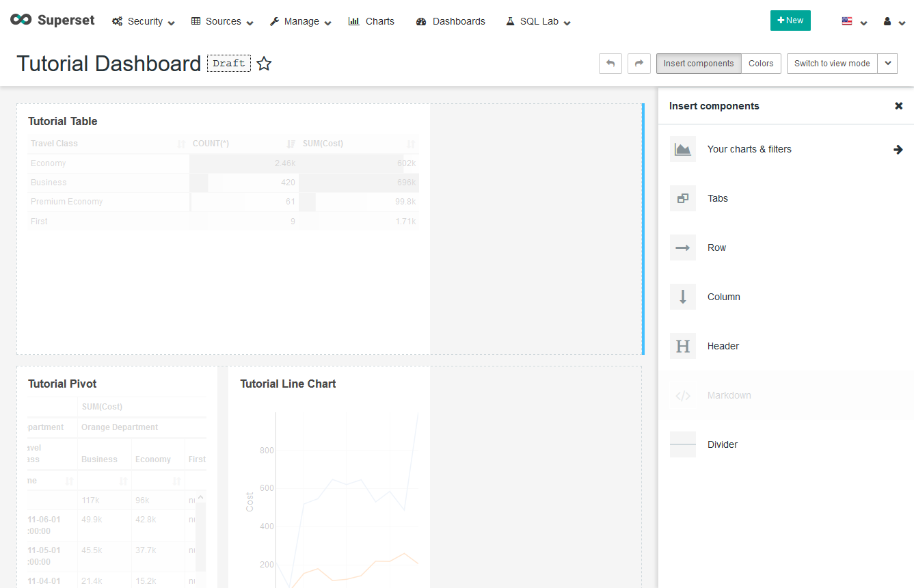Image resolution: width=914 pixels, height=588 pixels.
Task: Select the Tabs component icon
Action: pos(682,198)
